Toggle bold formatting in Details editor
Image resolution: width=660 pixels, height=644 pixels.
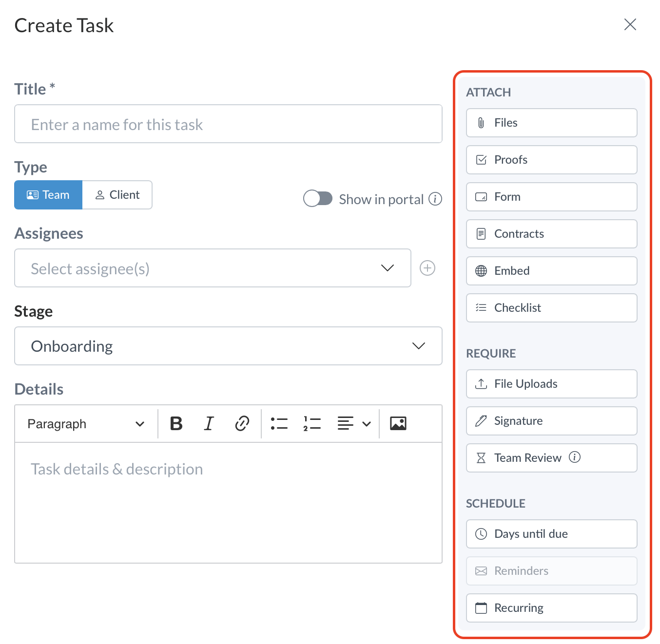pyautogui.click(x=176, y=424)
